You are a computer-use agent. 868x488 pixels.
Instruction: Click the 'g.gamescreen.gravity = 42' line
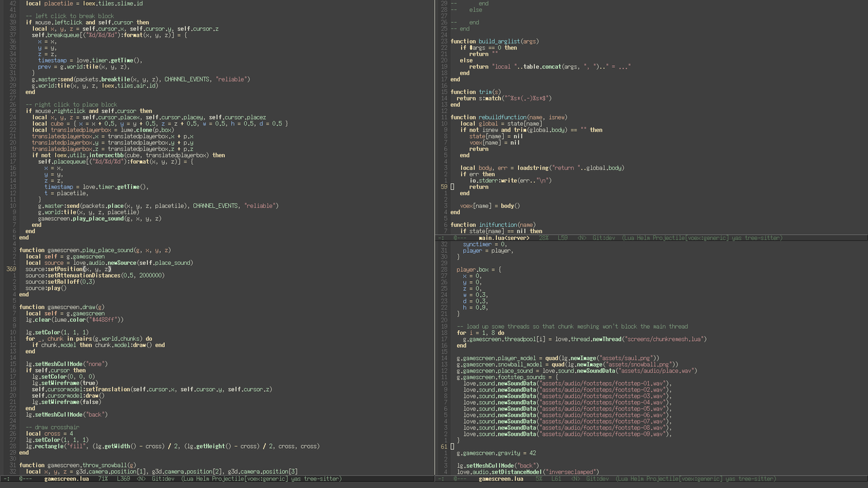tap(496, 453)
